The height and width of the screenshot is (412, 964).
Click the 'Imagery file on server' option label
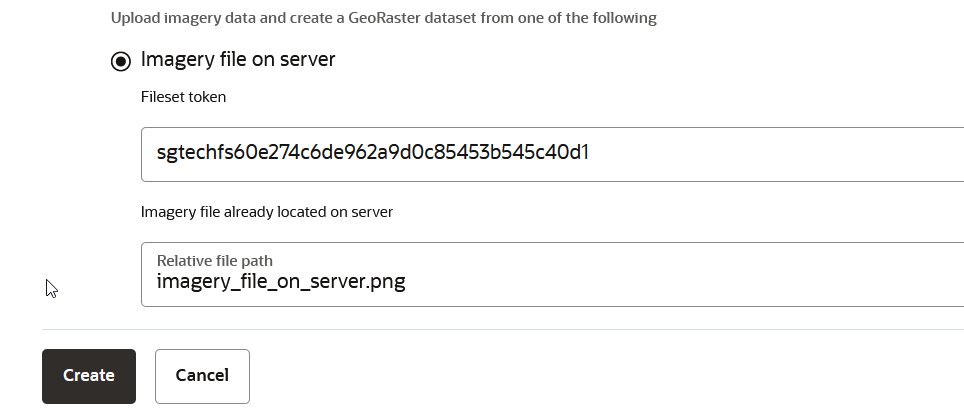[238, 60]
